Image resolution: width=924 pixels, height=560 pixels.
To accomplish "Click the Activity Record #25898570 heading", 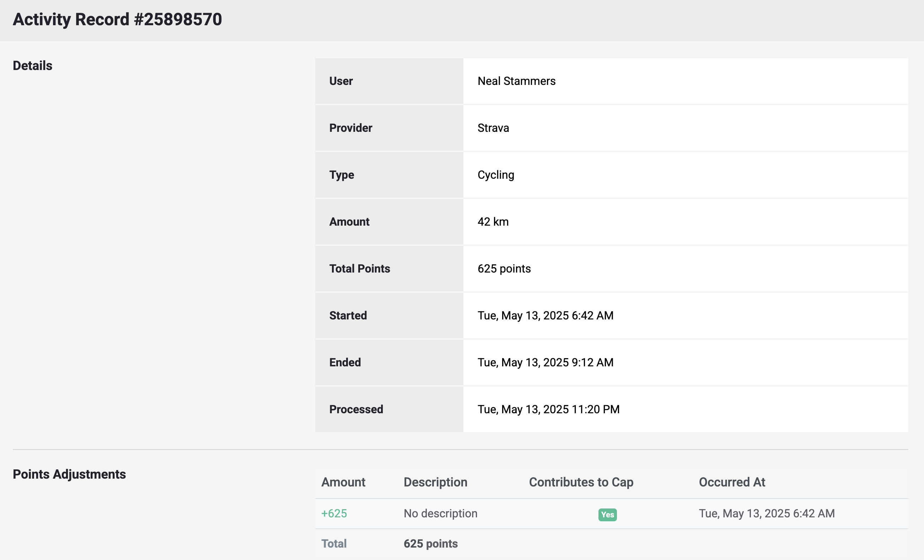I will [x=117, y=18].
